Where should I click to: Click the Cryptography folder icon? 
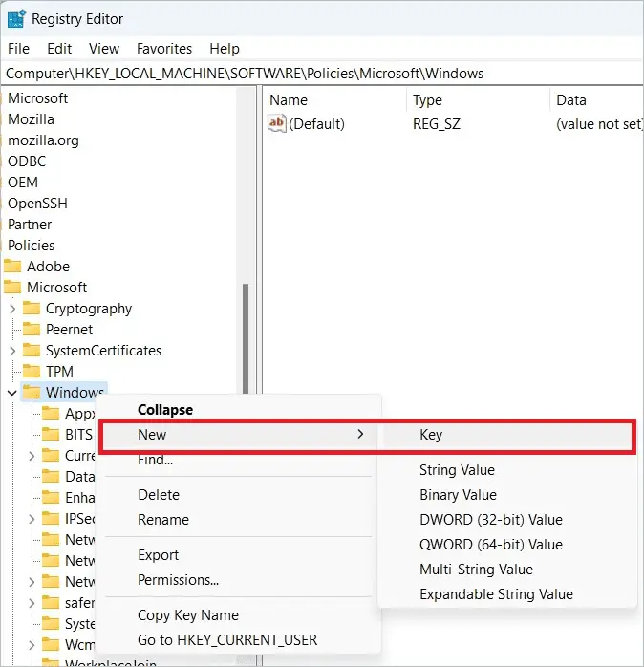click(x=32, y=309)
